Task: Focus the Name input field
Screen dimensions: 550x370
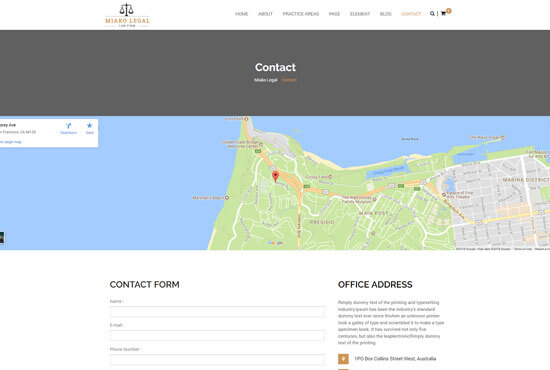Action: [217, 312]
